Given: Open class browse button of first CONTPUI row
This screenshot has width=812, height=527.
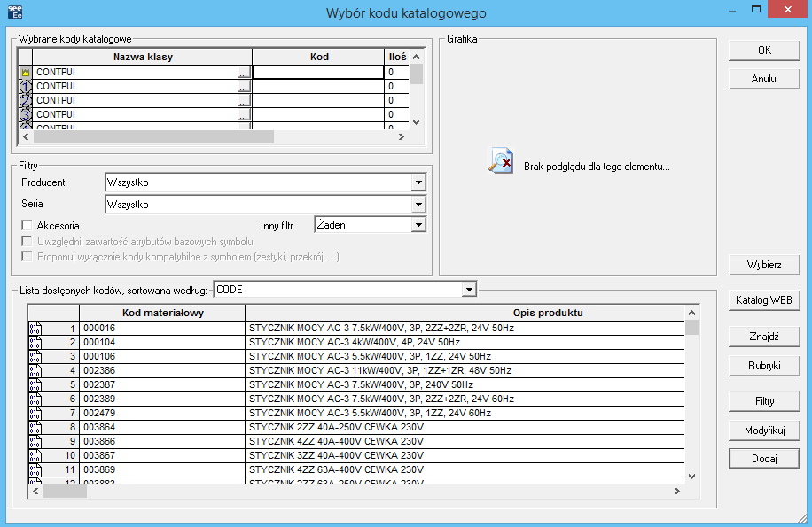Looking at the screenshot, I should (244, 73).
